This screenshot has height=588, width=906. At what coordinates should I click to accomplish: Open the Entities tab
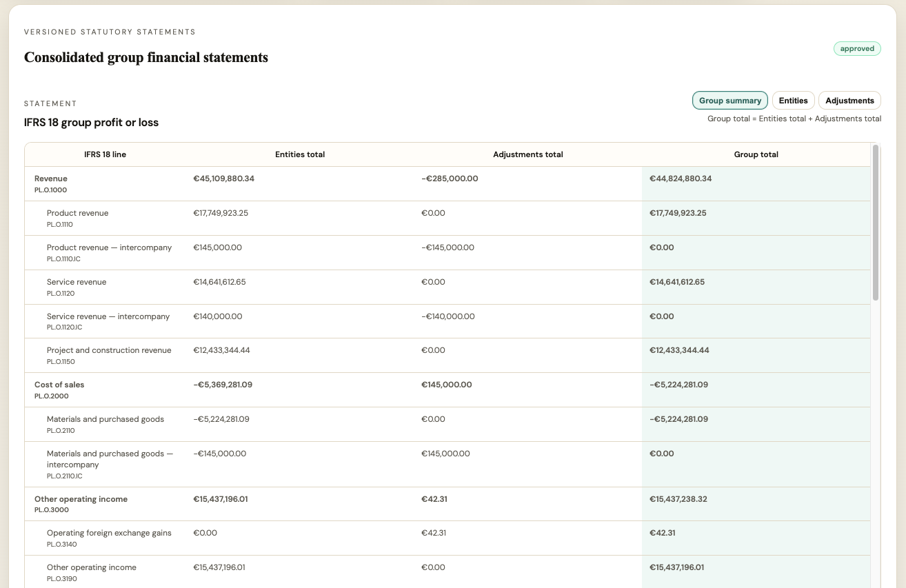[793, 101]
